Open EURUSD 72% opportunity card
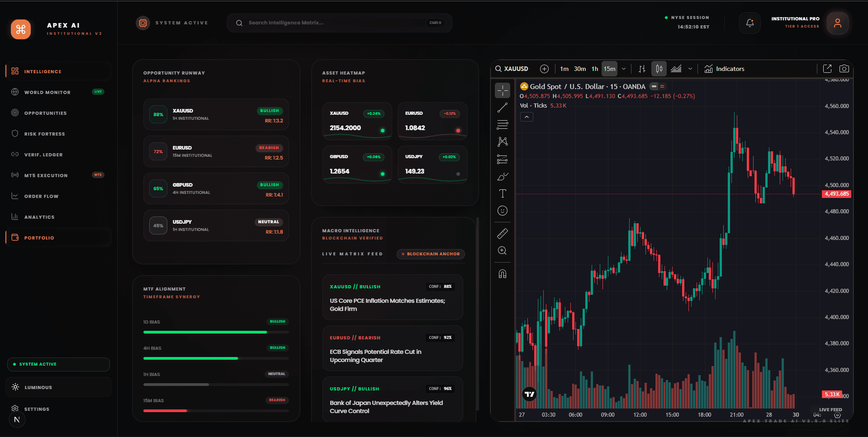The height and width of the screenshot is (437, 868). (x=216, y=151)
